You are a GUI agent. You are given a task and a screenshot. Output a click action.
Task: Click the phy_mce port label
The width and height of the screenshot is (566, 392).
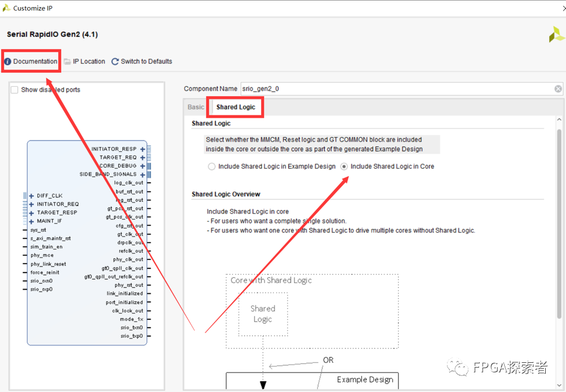42,255
